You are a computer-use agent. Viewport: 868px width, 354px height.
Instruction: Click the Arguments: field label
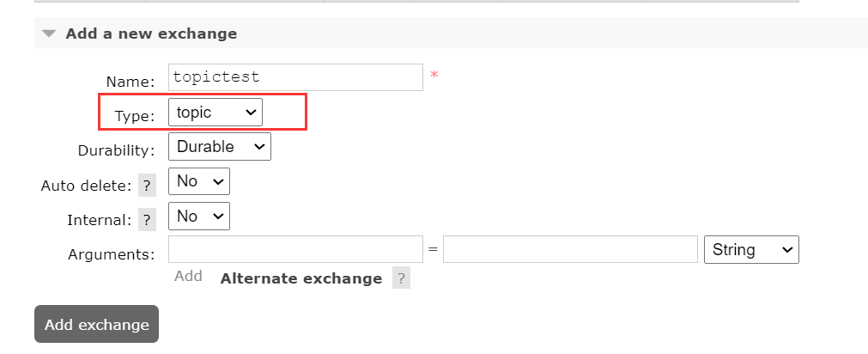112,254
